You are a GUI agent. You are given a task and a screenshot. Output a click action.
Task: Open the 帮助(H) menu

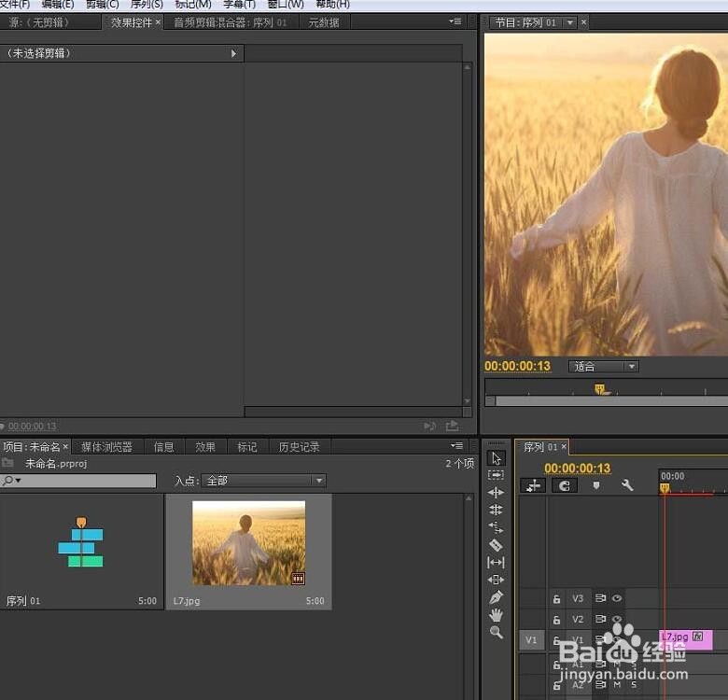[x=332, y=5]
